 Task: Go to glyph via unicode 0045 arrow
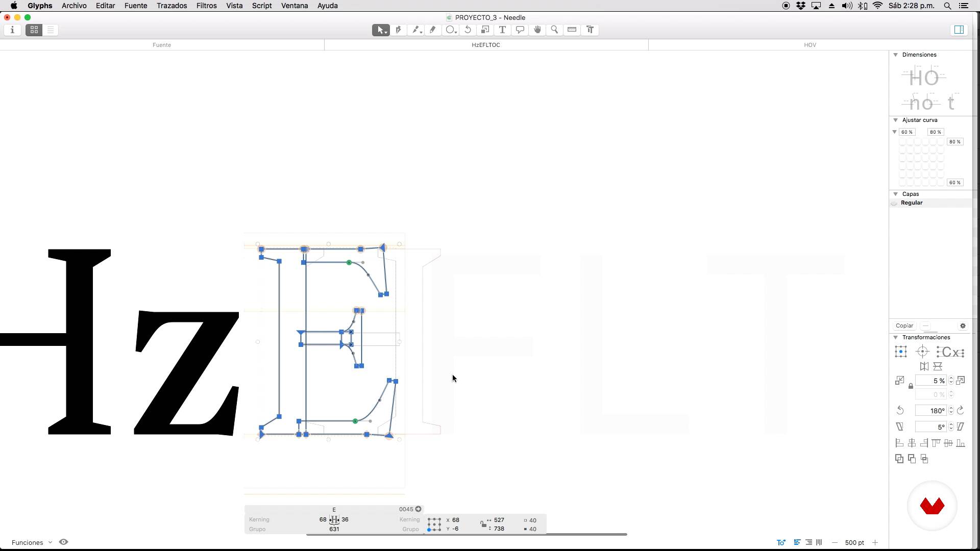418,509
